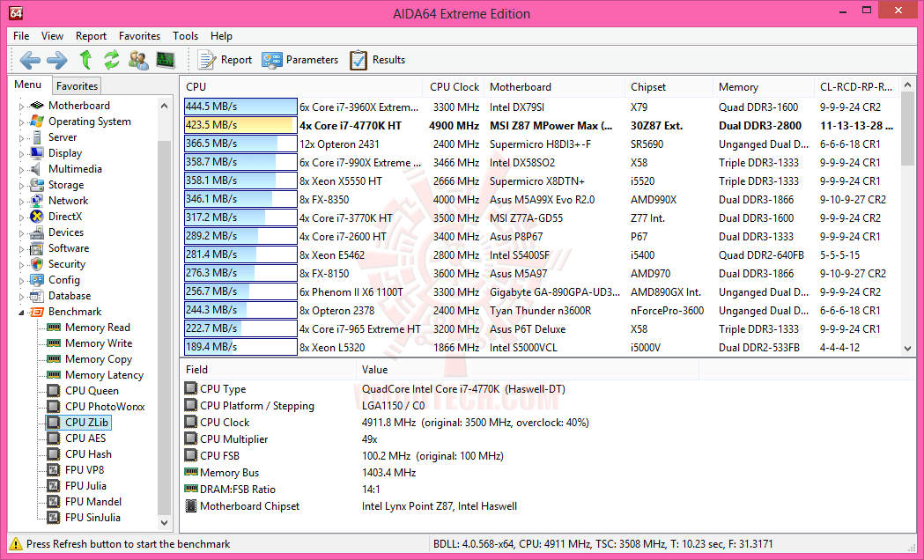Select Memory Latency benchmark
Image resolution: width=924 pixels, height=560 pixels.
[x=104, y=375]
